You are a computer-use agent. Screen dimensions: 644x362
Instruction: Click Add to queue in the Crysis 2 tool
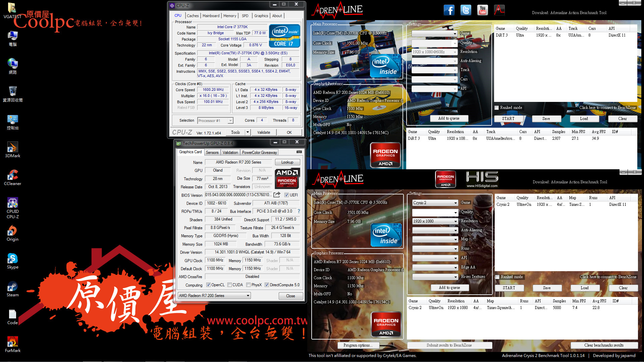click(x=449, y=288)
